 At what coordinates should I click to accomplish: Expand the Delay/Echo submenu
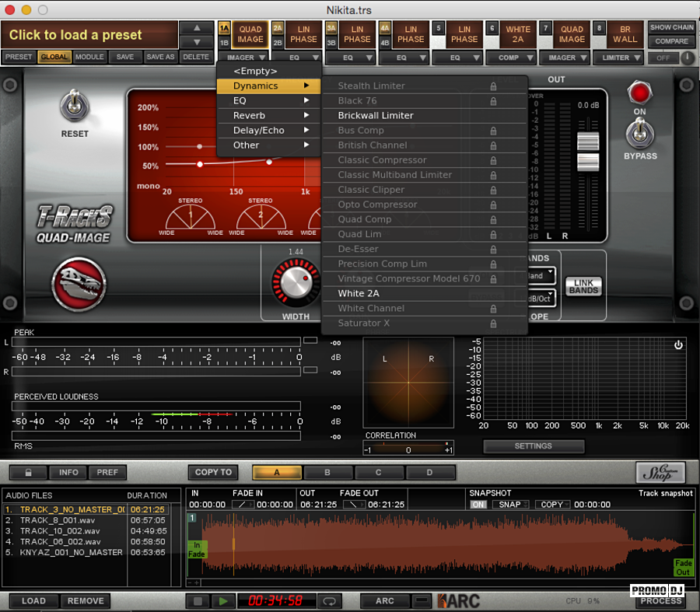tap(269, 130)
